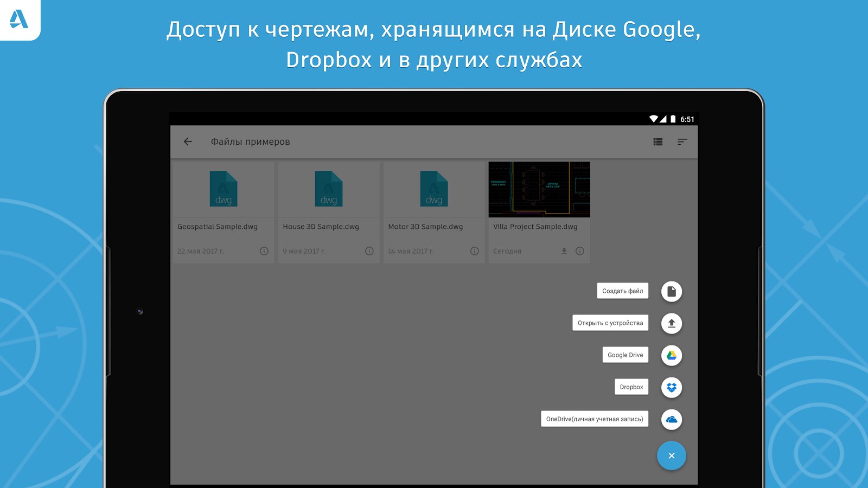This screenshot has height=488, width=868.
Task: Select the 'Создать файл' label
Action: (x=622, y=291)
